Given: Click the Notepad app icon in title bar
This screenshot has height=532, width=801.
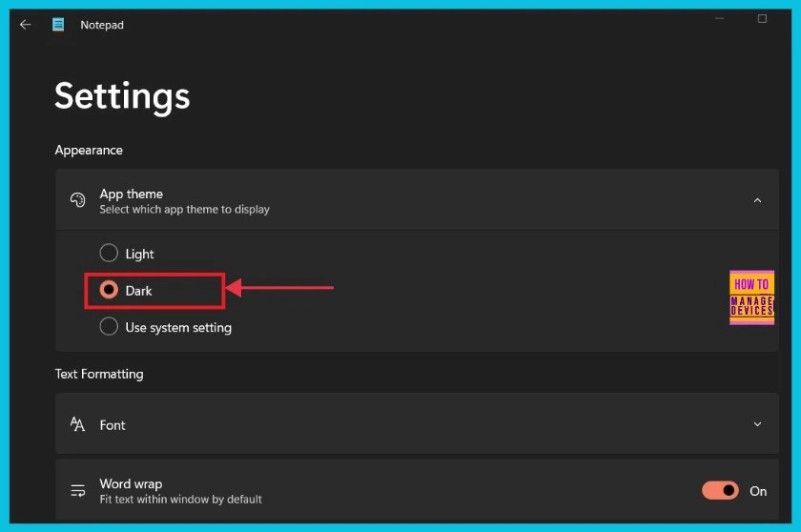Looking at the screenshot, I should pos(58,25).
